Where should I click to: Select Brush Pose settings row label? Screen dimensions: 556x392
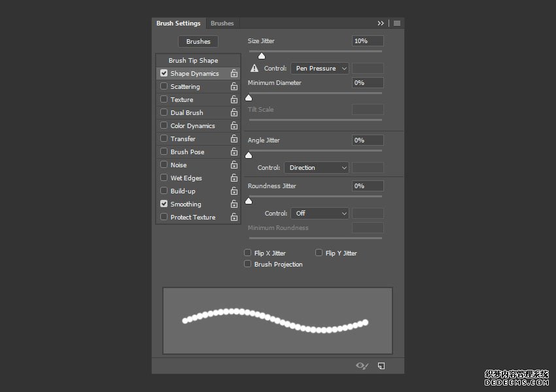tap(187, 152)
